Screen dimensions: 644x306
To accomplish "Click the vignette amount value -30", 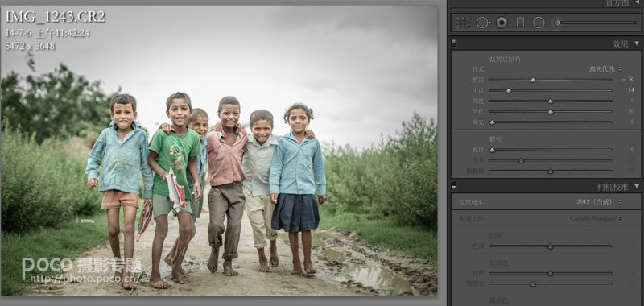I will [x=629, y=80].
